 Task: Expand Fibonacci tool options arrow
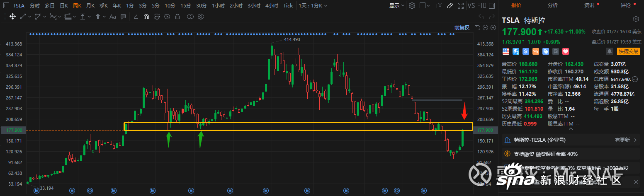click(x=74, y=17)
